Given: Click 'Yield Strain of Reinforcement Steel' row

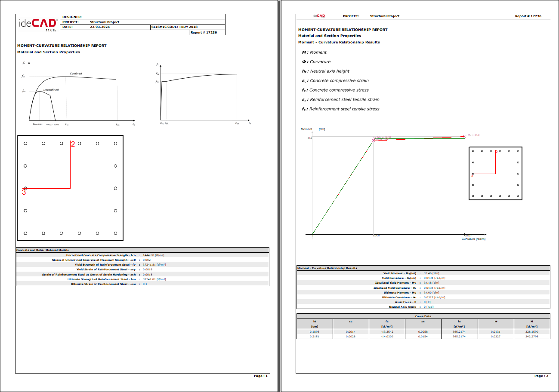Looking at the screenshot, I should (x=142, y=269).
